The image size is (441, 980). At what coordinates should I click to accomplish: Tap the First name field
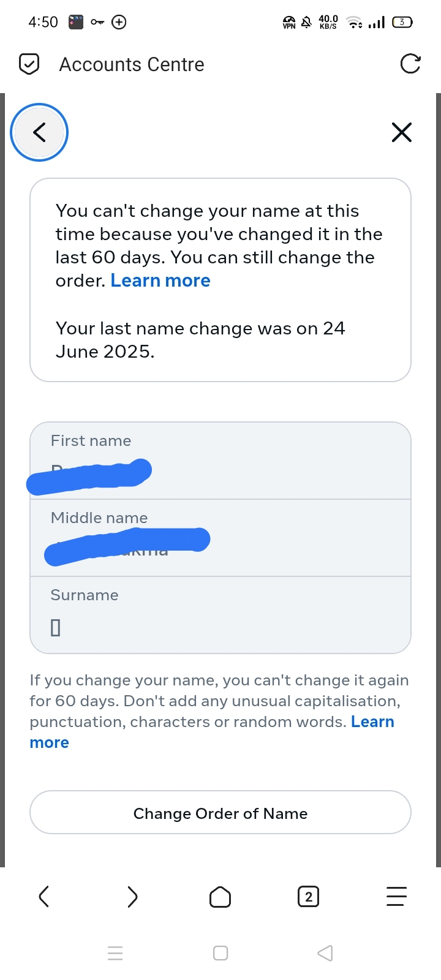tap(221, 461)
